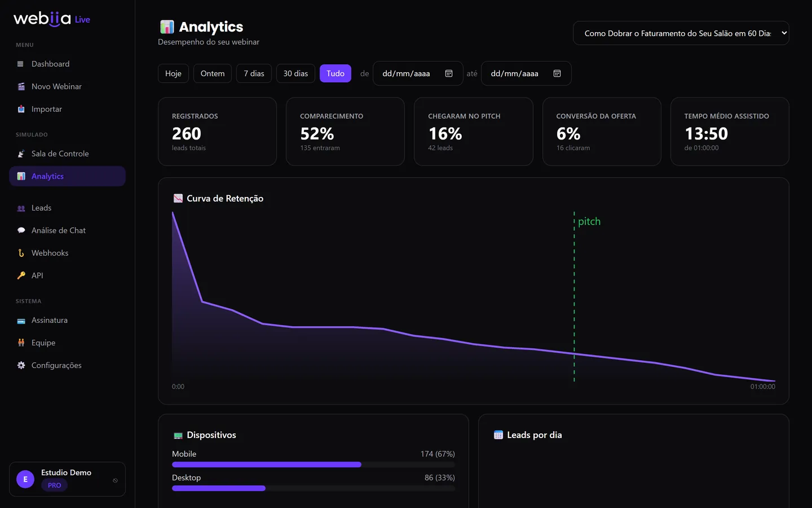This screenshot has height=508, width=812.
Task: Click the green pitch marker label
Action: click(x=589, y=221)
